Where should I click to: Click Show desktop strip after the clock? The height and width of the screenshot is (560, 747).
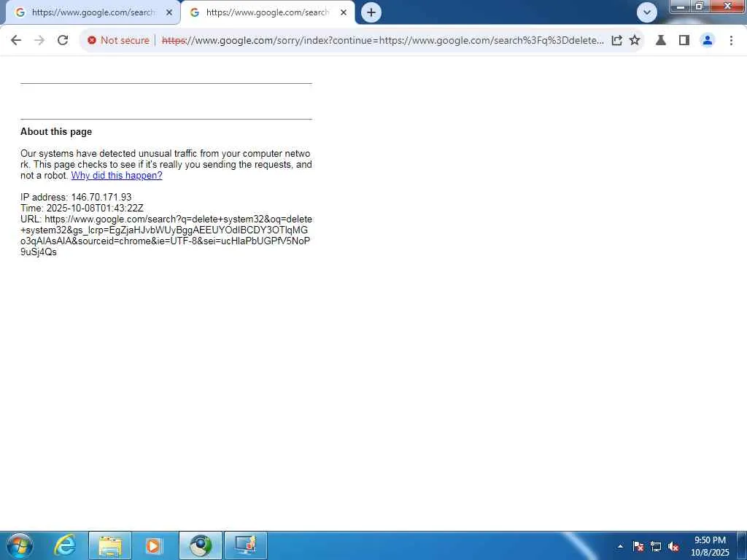742,545
